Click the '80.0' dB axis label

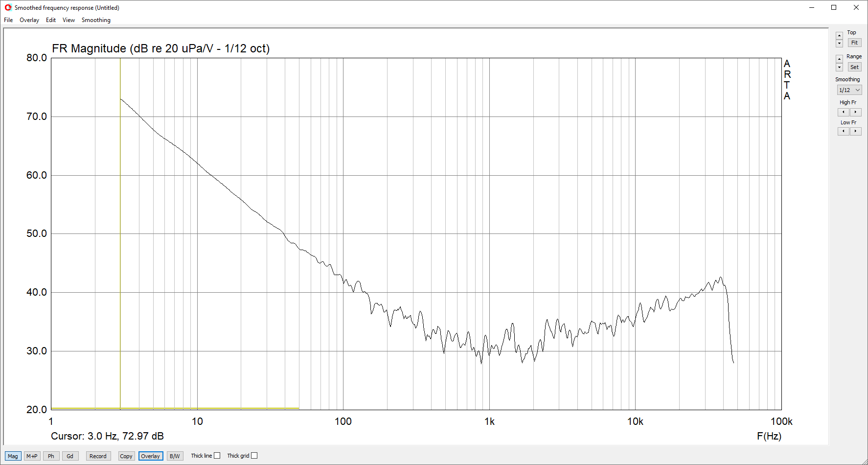click(x=37, y=58)
